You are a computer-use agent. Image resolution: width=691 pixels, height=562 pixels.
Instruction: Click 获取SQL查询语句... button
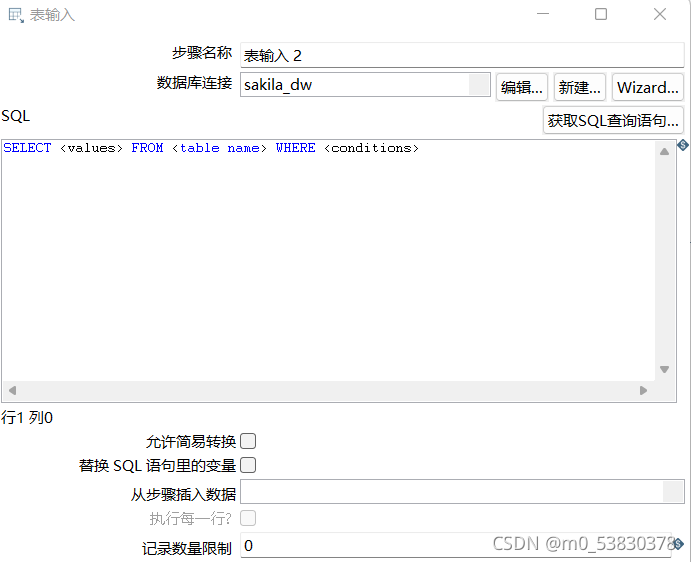coord(613,120)
